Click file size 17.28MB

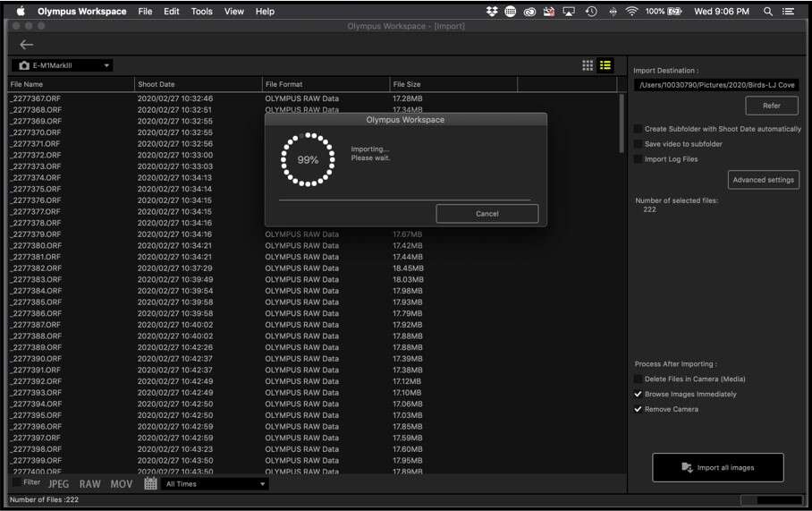tap(408, 98)
